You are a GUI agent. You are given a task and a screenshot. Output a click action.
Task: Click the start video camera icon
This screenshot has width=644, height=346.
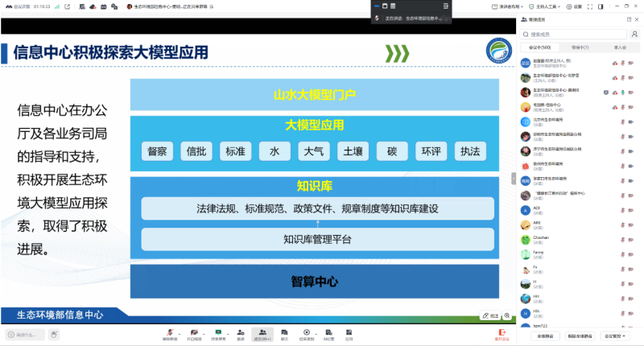(194, 332)
